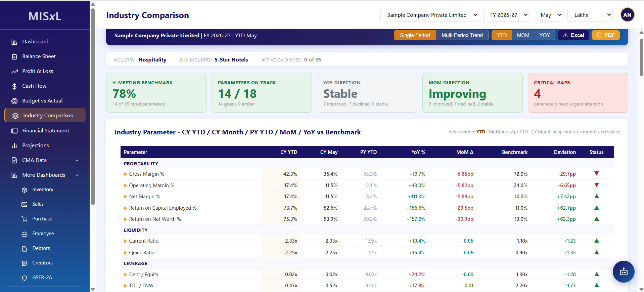Open the chatbot assistant floating button
Viewport: 644px width, 292px height.
coord(624,272)
